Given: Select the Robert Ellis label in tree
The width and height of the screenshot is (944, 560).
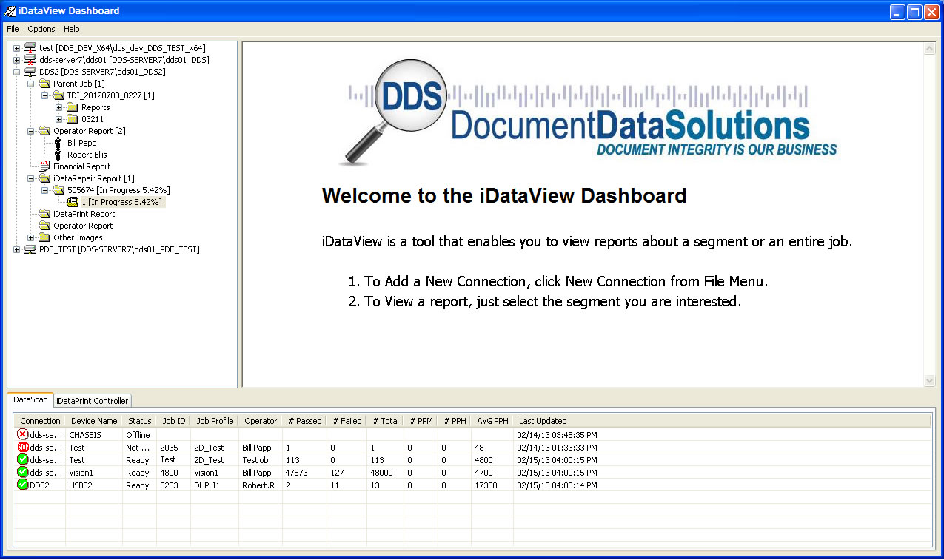Looking at the screenshot, I should 87,155.
